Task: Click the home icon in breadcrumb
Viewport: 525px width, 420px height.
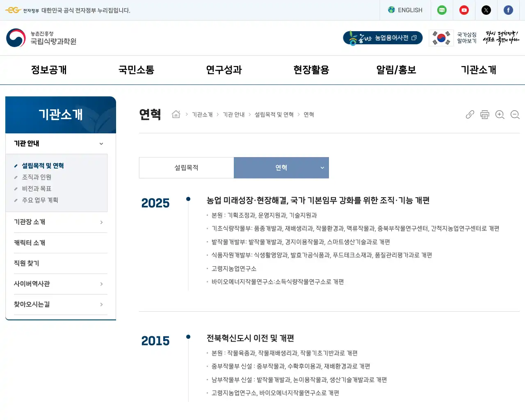Action: (176, 114)
